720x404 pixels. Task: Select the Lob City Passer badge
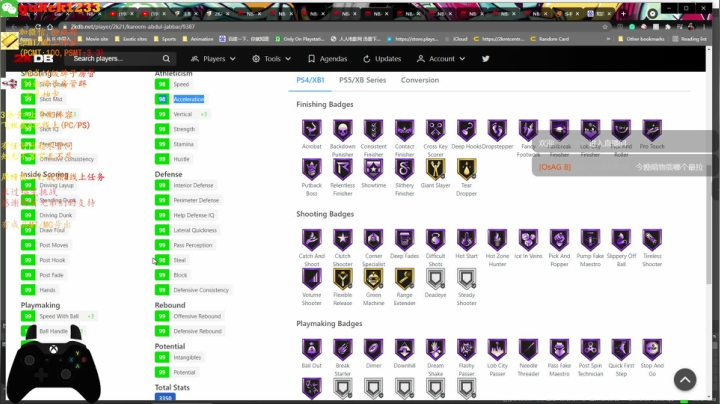[497, 349]
